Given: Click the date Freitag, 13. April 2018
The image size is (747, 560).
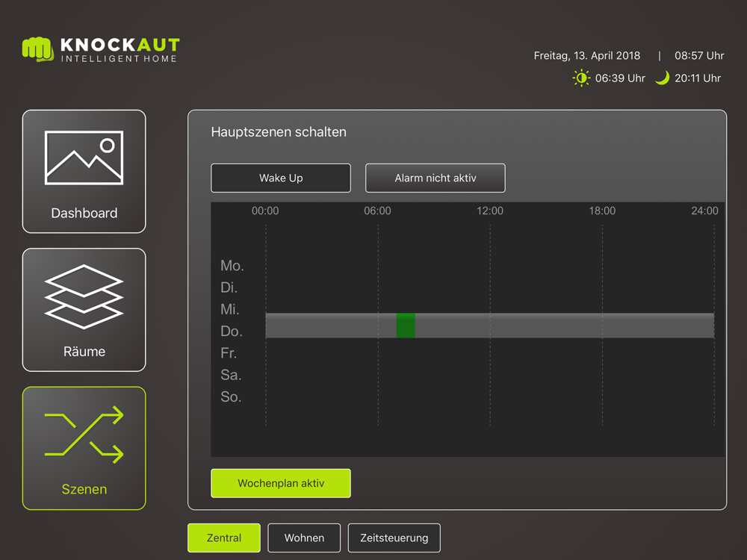Looking at the screenshot, I should coord(587,56).
